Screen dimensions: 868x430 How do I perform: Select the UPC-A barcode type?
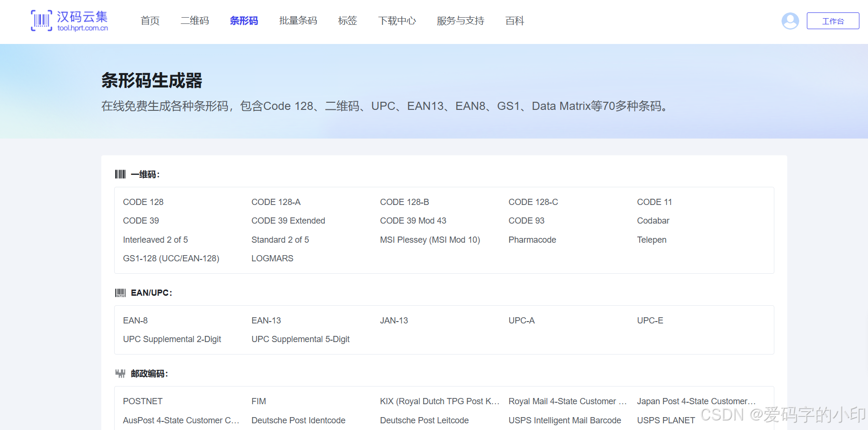[522, 321]
